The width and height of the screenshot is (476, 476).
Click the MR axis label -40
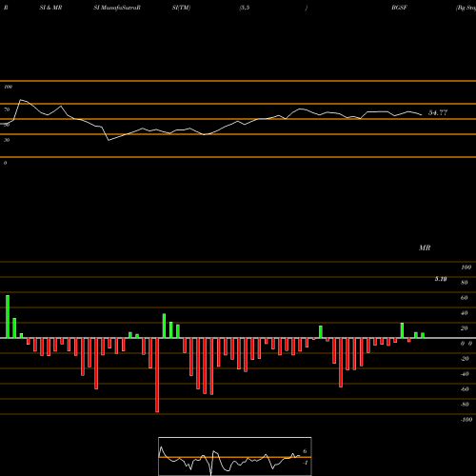(465, 374)
